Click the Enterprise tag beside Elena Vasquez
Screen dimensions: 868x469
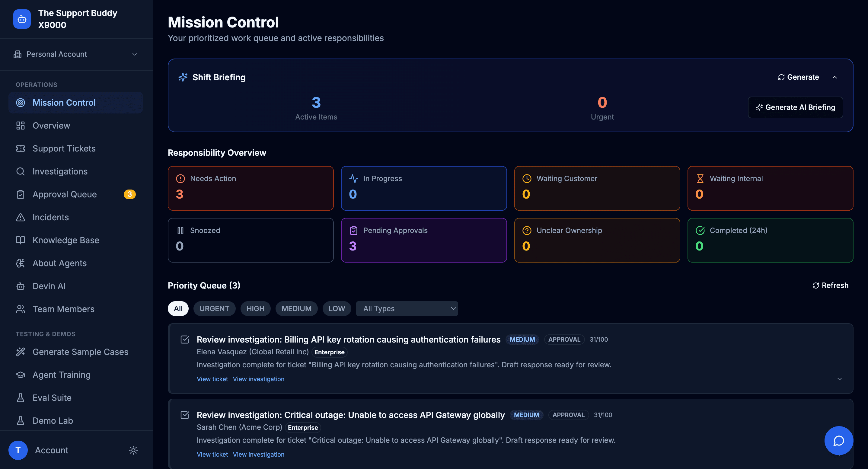[329, 352]
